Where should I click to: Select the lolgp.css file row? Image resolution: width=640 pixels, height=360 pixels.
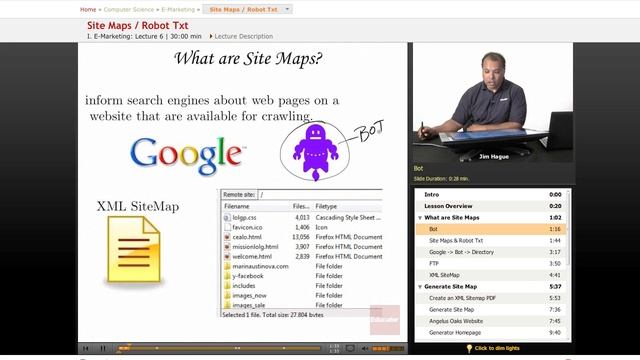pyautogui.click(x=302, y=218)
